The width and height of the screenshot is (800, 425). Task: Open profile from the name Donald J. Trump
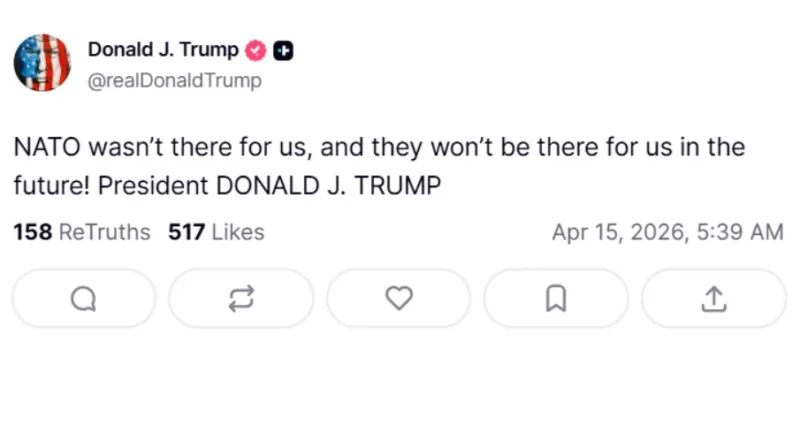[163, 49]
